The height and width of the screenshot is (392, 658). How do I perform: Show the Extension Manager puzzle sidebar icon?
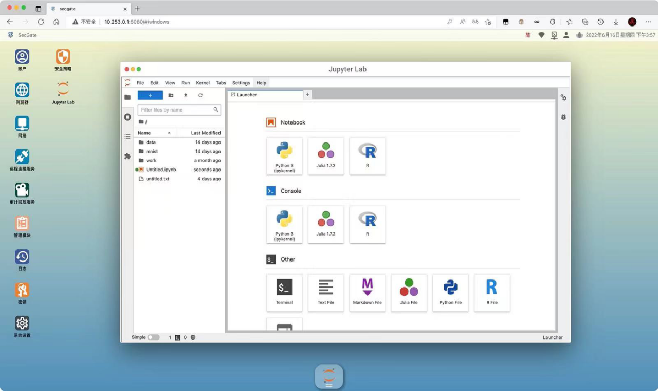(x=128, y=156)
